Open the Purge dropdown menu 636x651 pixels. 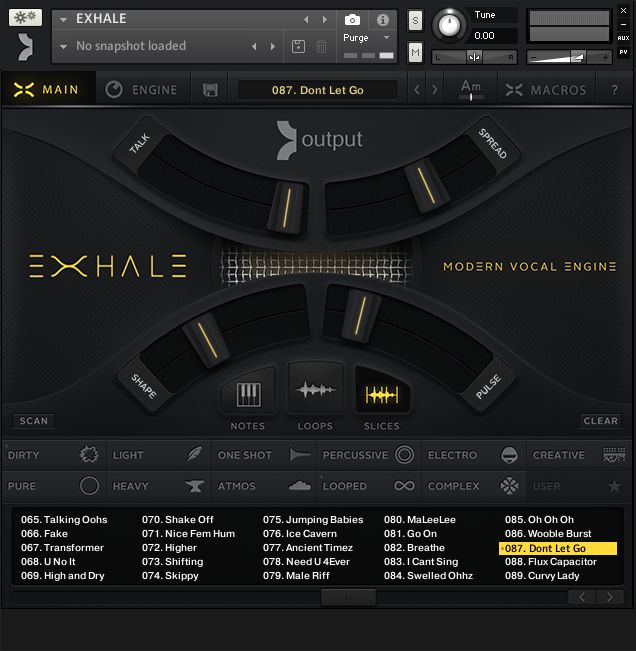click(367, 38)
